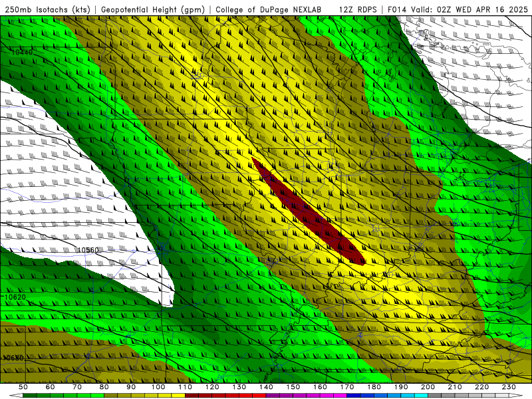
Task: Click the 190 value on the color scale
Action: [x=401, y=387]
